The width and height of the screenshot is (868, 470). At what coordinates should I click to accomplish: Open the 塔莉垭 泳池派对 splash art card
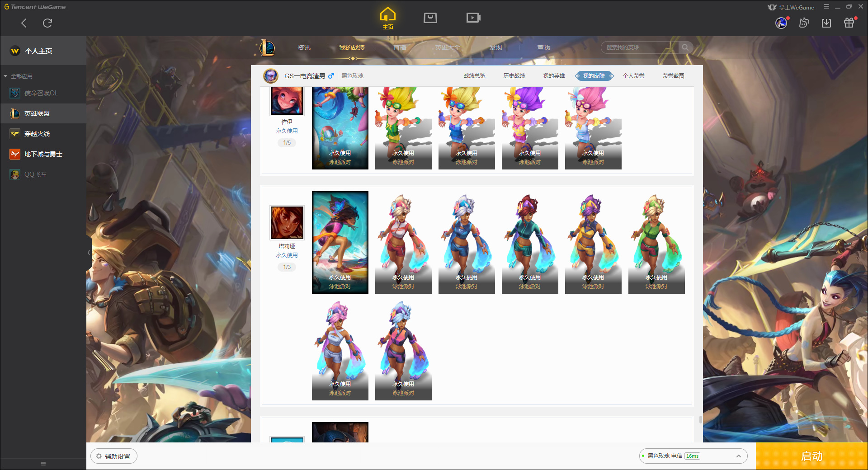tap(340, 243)
